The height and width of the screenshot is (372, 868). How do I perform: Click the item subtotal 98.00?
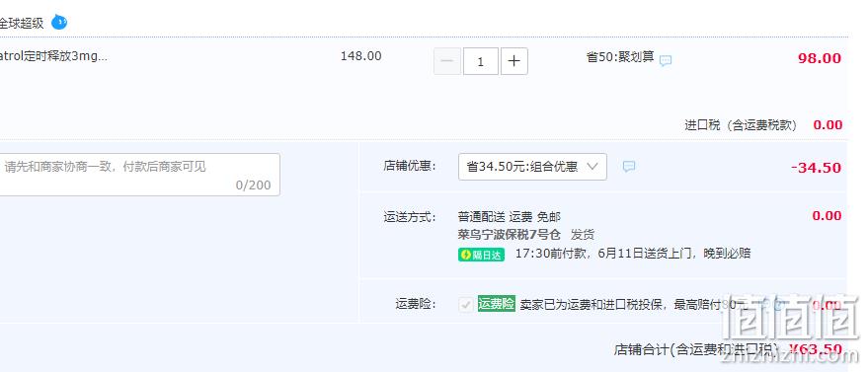pyautogui.click(x=820, y=58)
